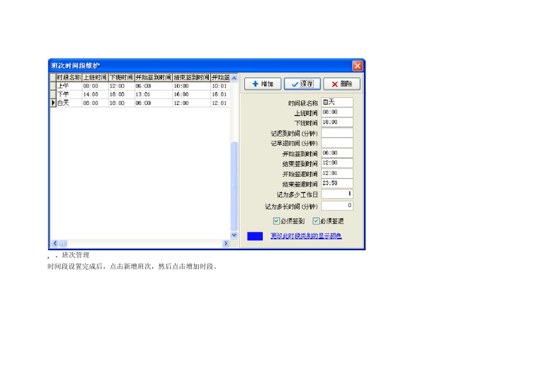This screenshot has width=554, height=392.
Task: Click the 保存 (save) button
Action: pyautogui.click(x=302, y=84)
